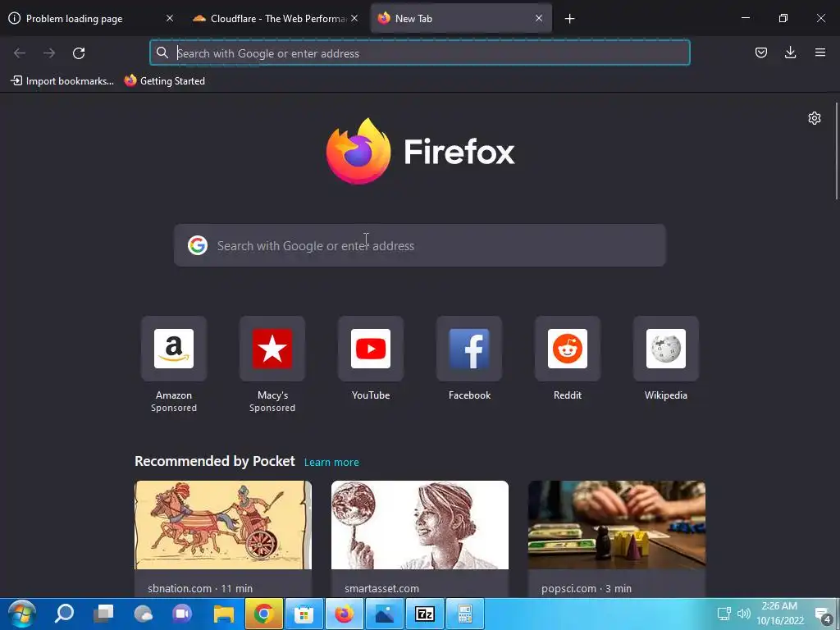
Task: Open 7-Zip from the taskbar
Action: click(425, 614)
